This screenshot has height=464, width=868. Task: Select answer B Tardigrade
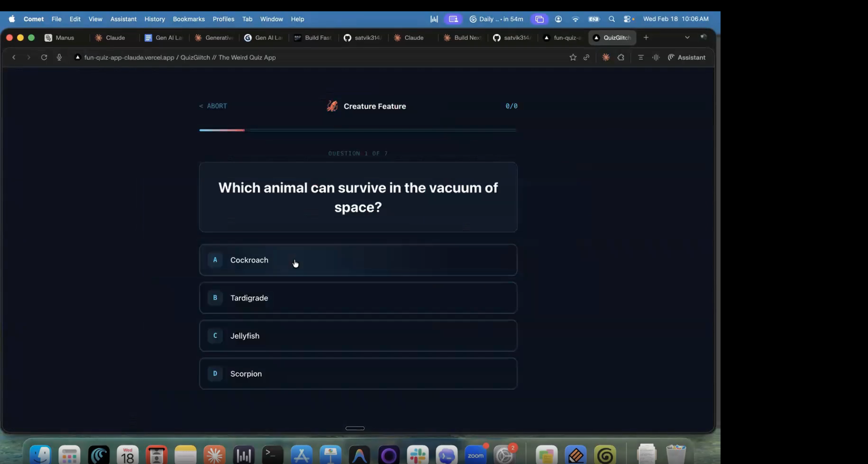click(358, 298)
